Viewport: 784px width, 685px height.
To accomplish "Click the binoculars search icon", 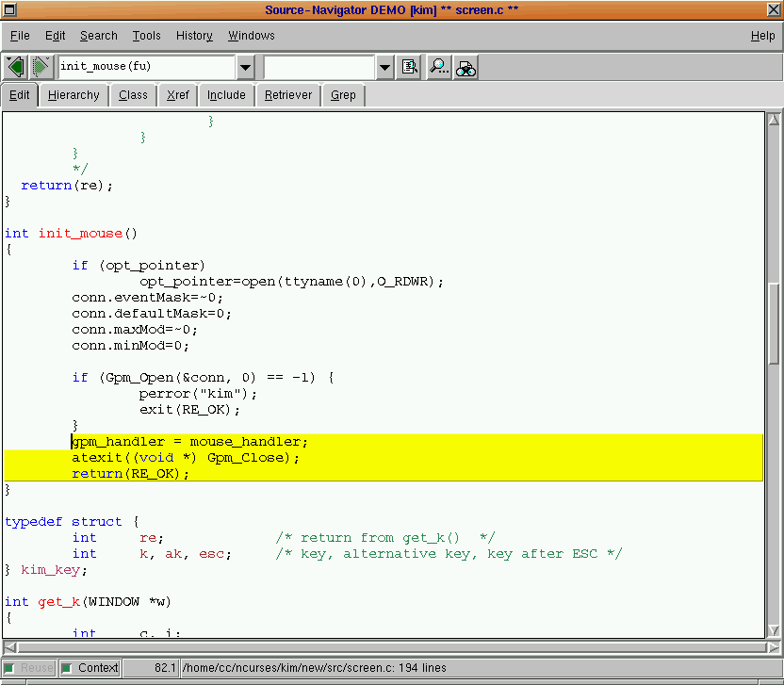I will click(465, 68).
